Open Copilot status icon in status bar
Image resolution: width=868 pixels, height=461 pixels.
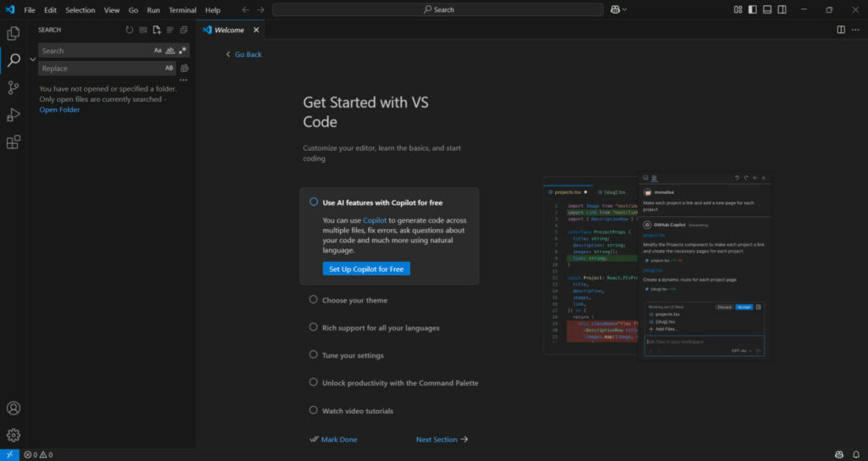(x=839, y=455)
